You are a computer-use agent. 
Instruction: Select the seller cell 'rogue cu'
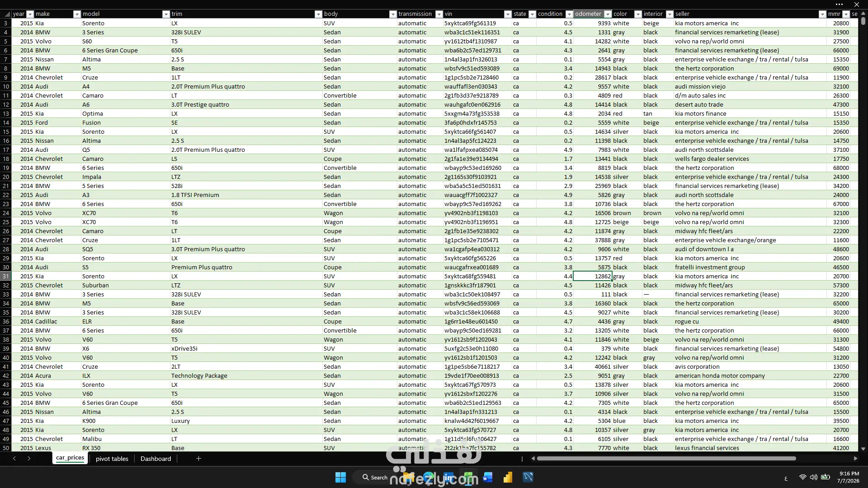click(750, 321)
